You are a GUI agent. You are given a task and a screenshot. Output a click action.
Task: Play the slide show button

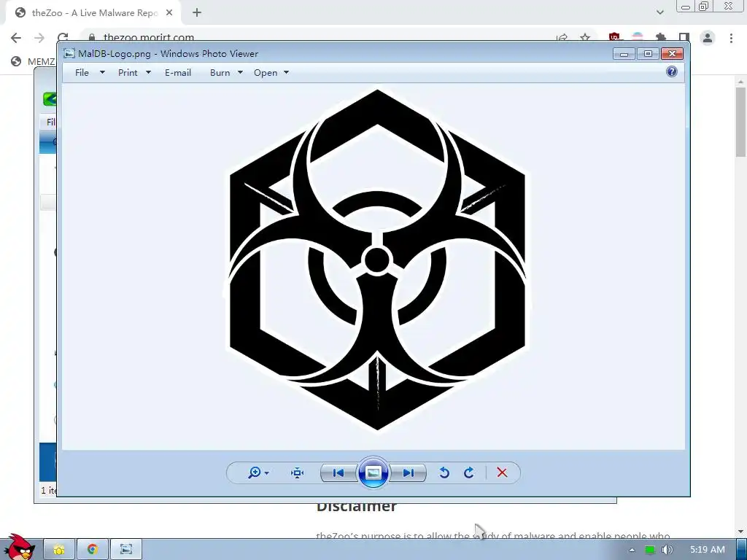[373, 472]
